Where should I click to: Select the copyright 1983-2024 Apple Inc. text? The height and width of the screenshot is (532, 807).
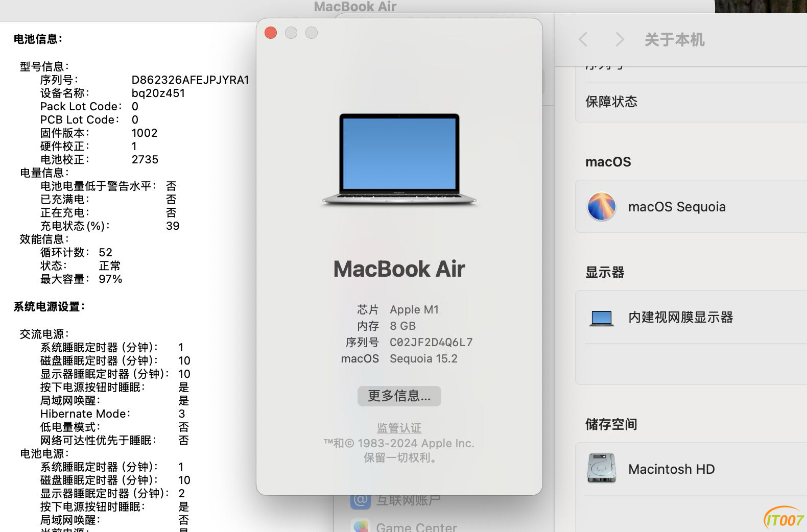(x=399, y=443)
